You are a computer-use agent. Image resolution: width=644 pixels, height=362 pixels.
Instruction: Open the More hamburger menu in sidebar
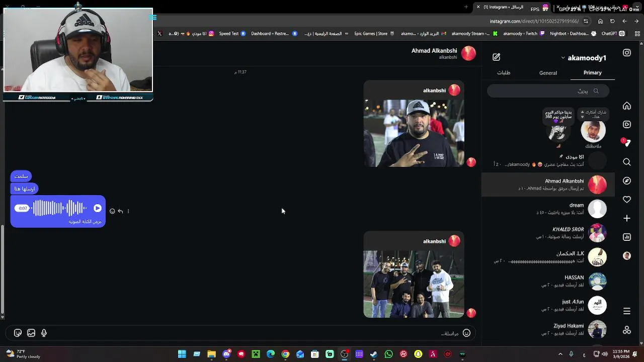(x=627, y=311)
